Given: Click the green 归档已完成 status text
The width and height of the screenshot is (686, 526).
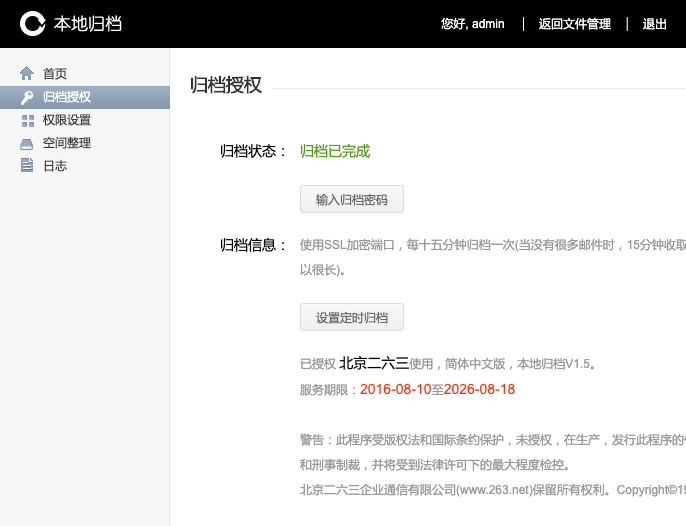Looking at the screenshot, I should click(x=335, y=151).
